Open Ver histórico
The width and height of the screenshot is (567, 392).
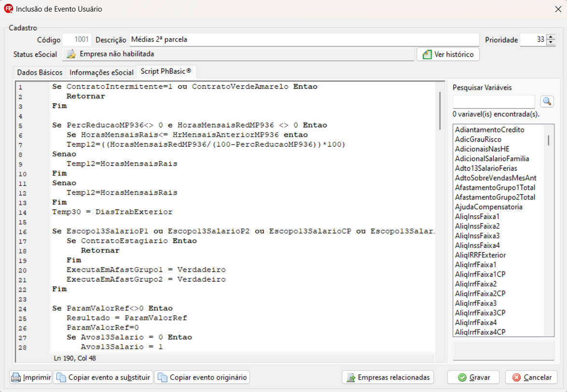click(x=448, y=54)
